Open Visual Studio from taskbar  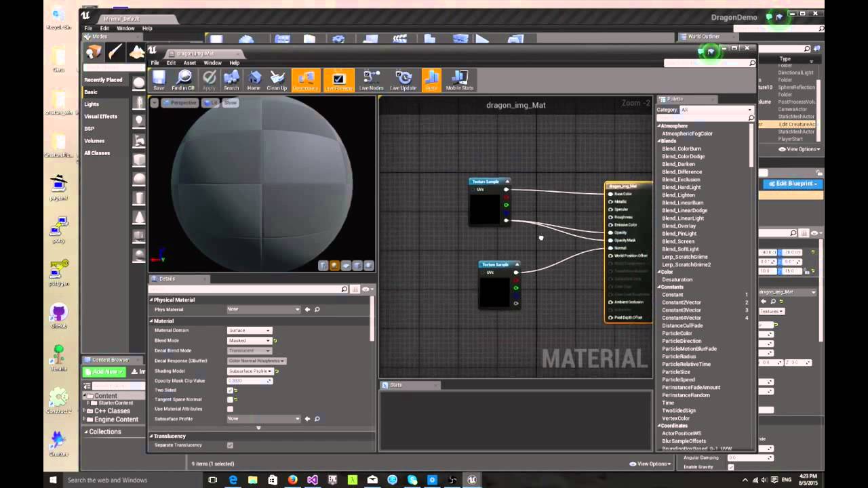pyautogui.click(x=313, y=480)
